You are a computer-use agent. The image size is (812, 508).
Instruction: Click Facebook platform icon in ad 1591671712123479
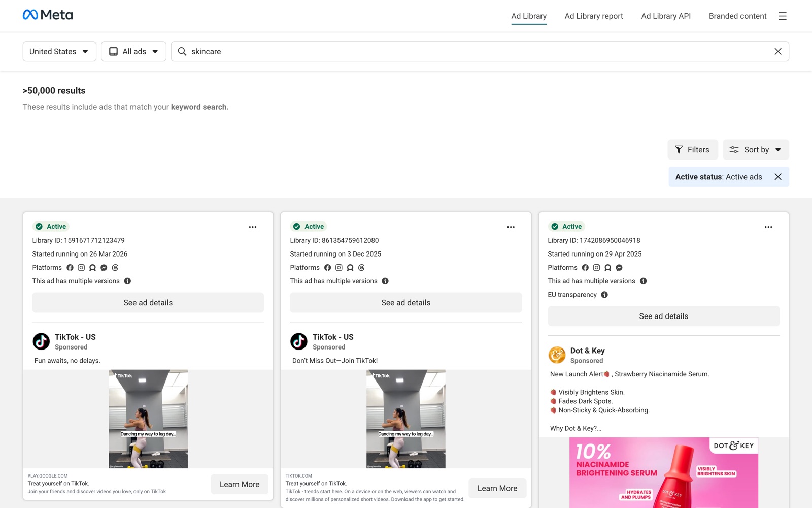tap(70, 268)
